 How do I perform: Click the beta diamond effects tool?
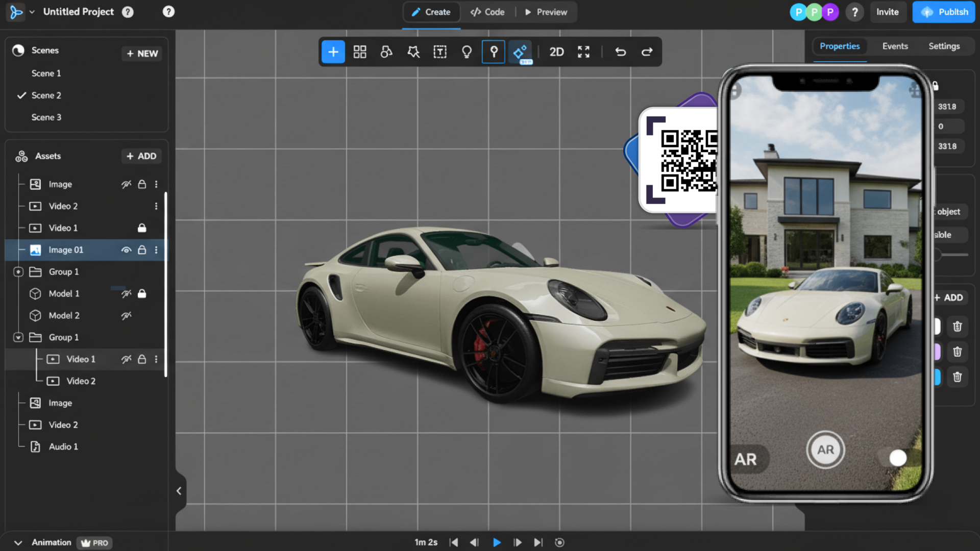[x=520, y=52]
